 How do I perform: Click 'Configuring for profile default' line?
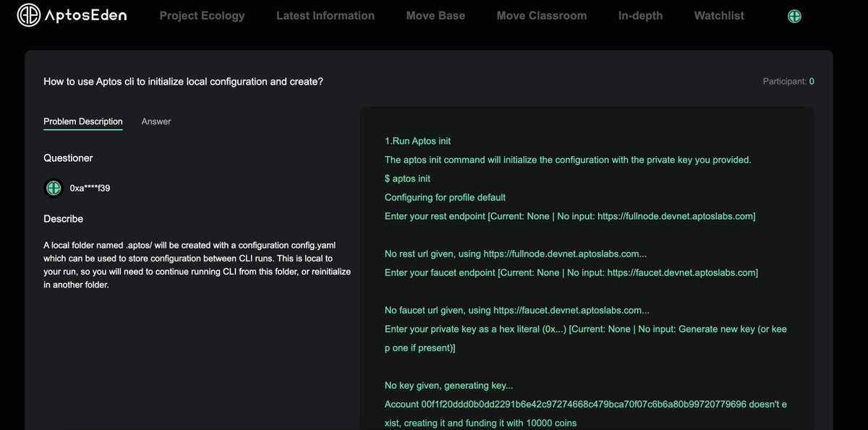point(445,197)
